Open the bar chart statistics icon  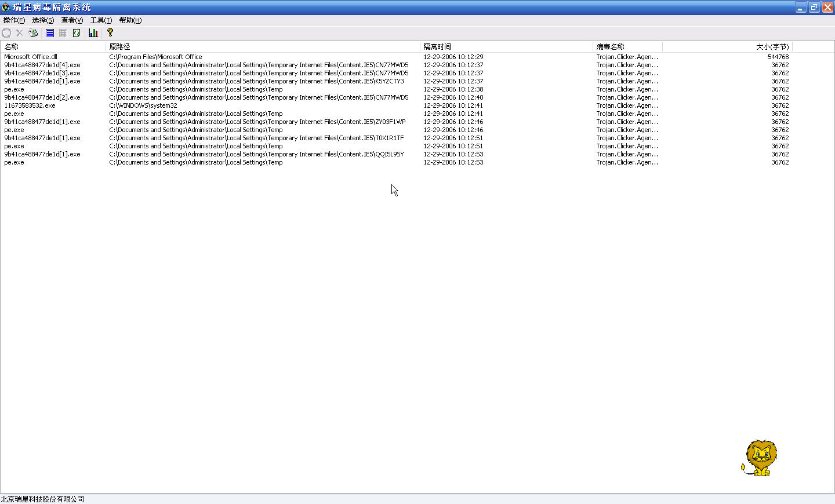(93, 33)
